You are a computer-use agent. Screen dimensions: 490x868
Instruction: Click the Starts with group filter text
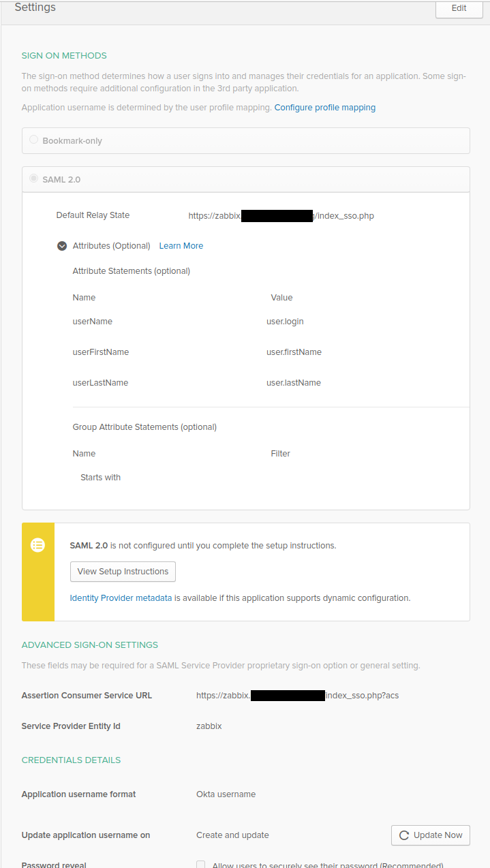pos(100,478)
